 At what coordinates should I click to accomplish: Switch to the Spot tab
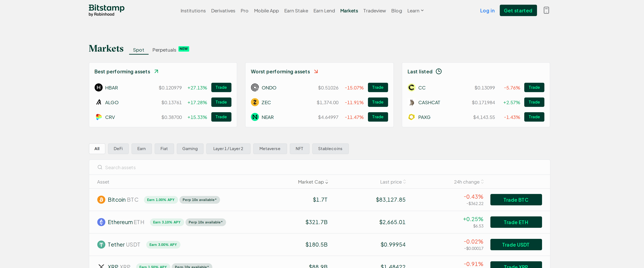139,50
